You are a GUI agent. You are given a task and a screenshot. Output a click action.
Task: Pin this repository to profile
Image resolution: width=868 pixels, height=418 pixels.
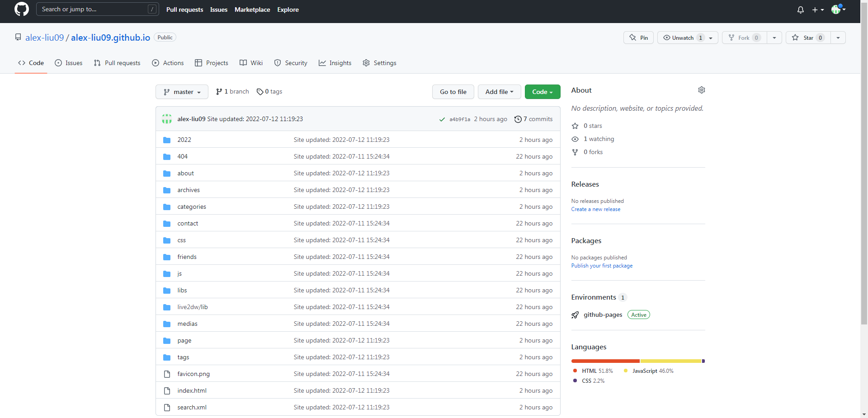[x=638, y=38]
